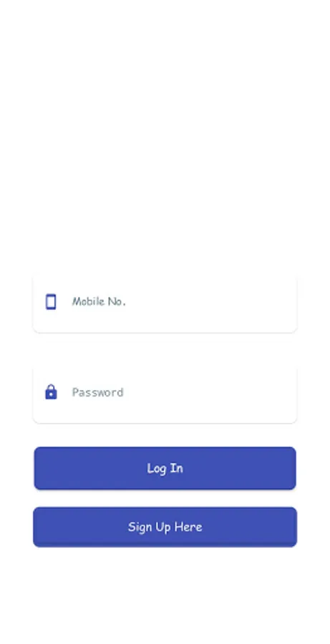The image size is (330, 644).
Task: Click the Log In text label
Action: coord(165,468)
